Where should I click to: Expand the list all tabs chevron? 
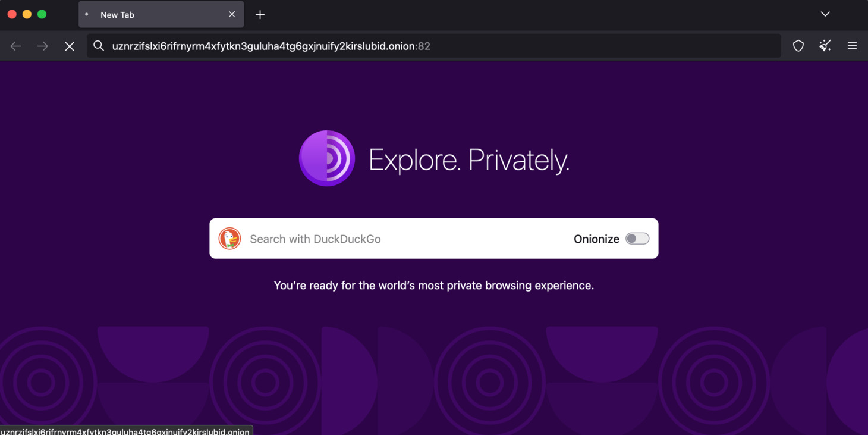pos(825,14)
